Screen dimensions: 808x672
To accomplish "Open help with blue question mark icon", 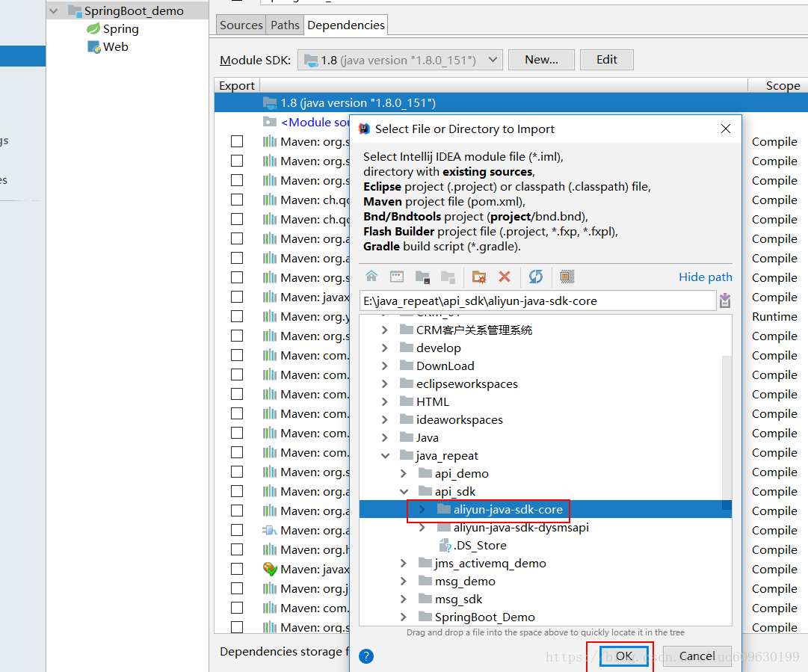I will (366, 656).
